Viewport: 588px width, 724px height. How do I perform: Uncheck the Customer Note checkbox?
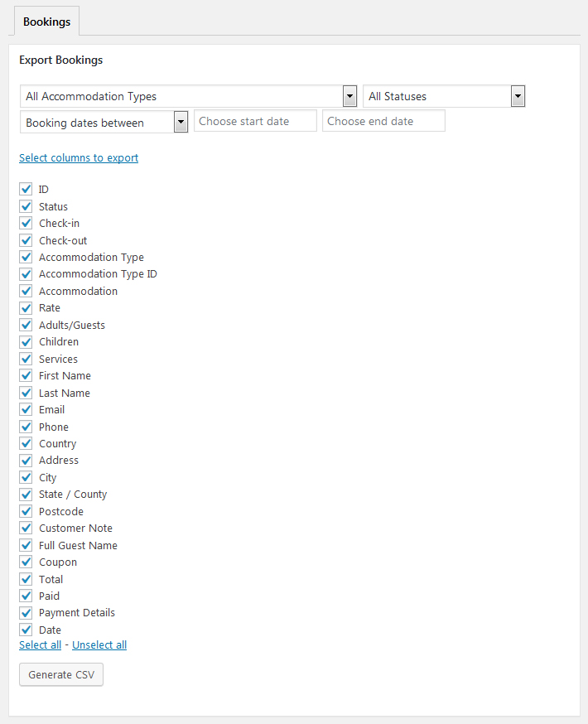click(26, 529)
